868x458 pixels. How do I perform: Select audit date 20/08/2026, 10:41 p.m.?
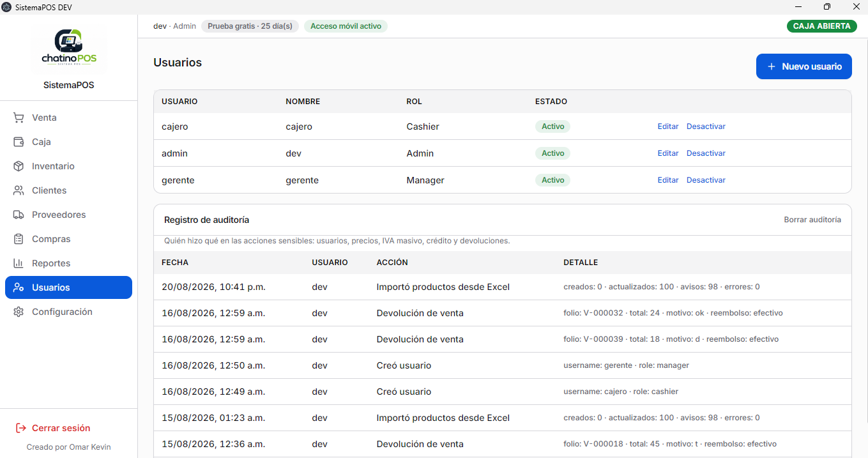coord(213,287)
